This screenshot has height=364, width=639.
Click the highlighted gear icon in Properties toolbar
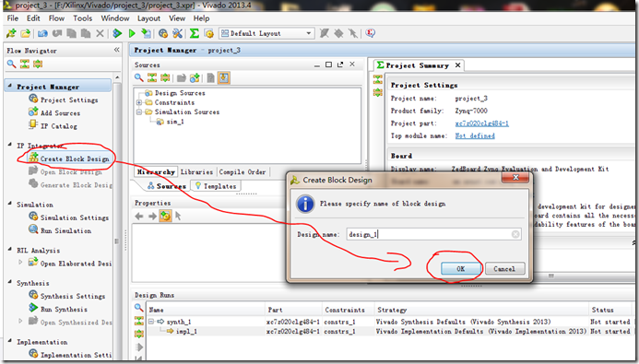(165, 216)
